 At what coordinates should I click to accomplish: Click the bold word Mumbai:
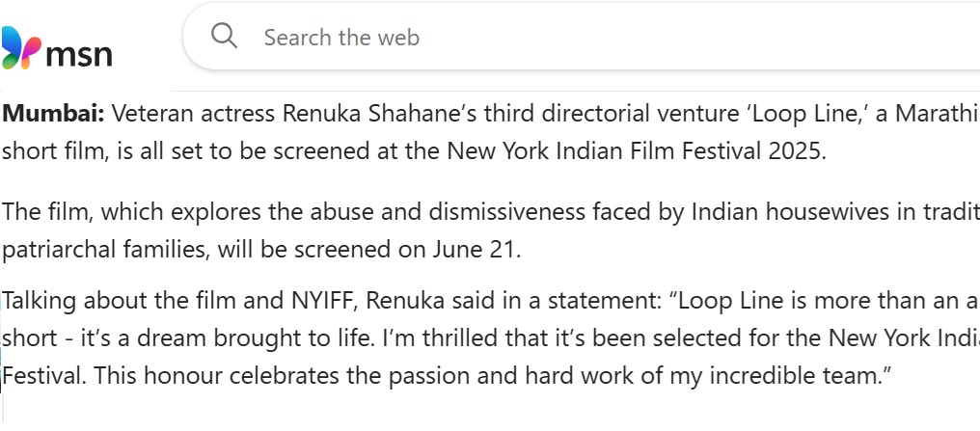pyautogui.click(x=54, y=114)
